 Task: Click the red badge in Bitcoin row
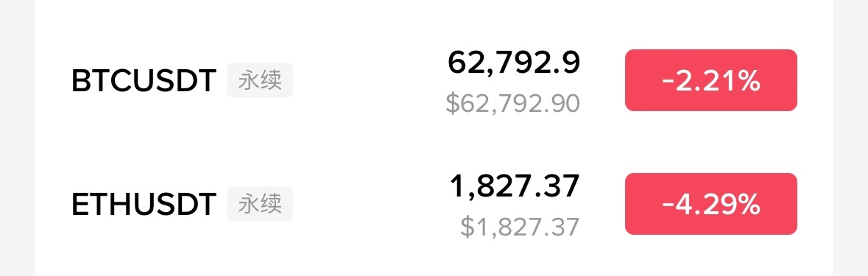[710, 80]
